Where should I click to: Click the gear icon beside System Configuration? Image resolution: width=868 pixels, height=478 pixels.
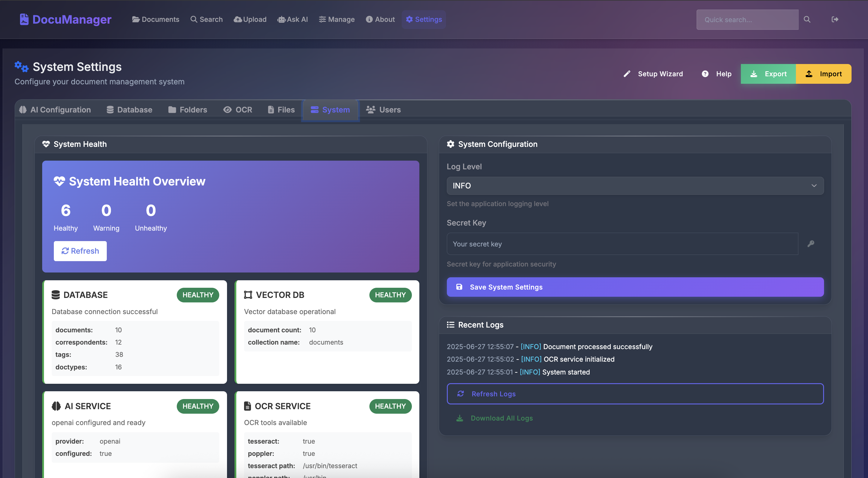click(x=450, y=144)
